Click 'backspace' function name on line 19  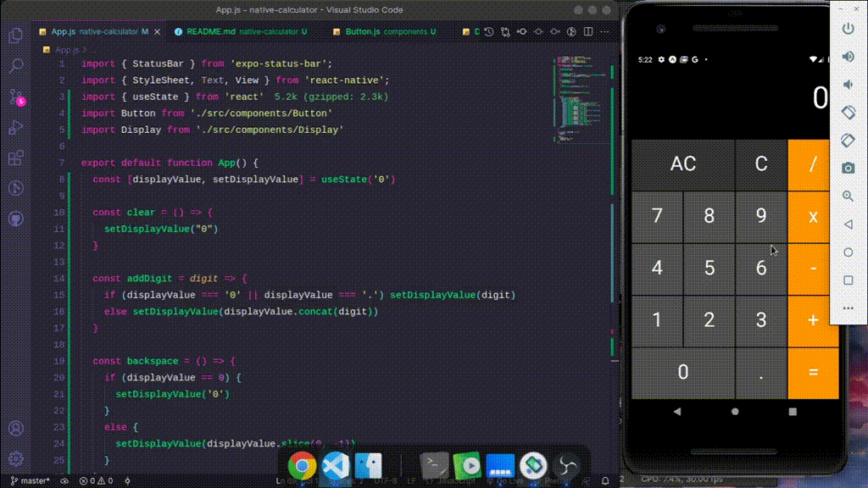[x=153, y=361]
